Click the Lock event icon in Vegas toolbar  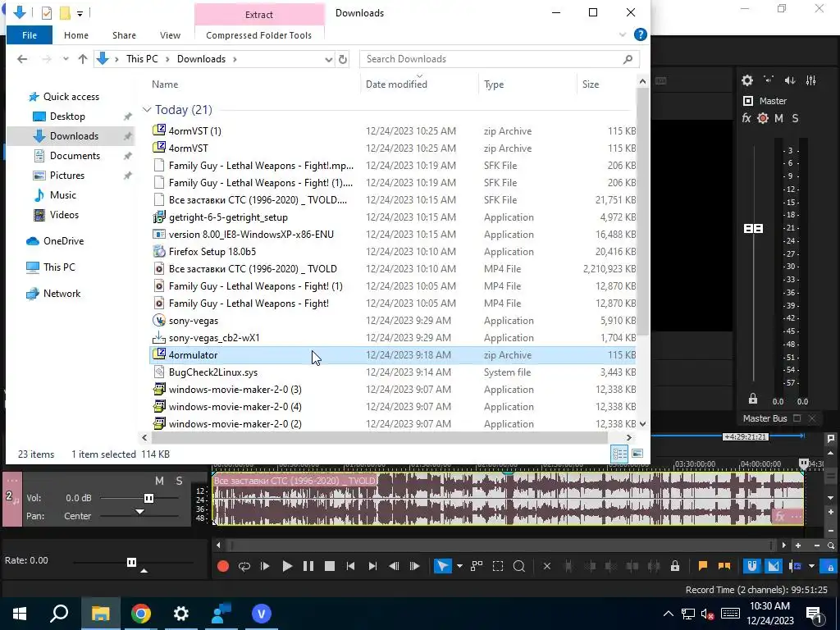point(675,566)
